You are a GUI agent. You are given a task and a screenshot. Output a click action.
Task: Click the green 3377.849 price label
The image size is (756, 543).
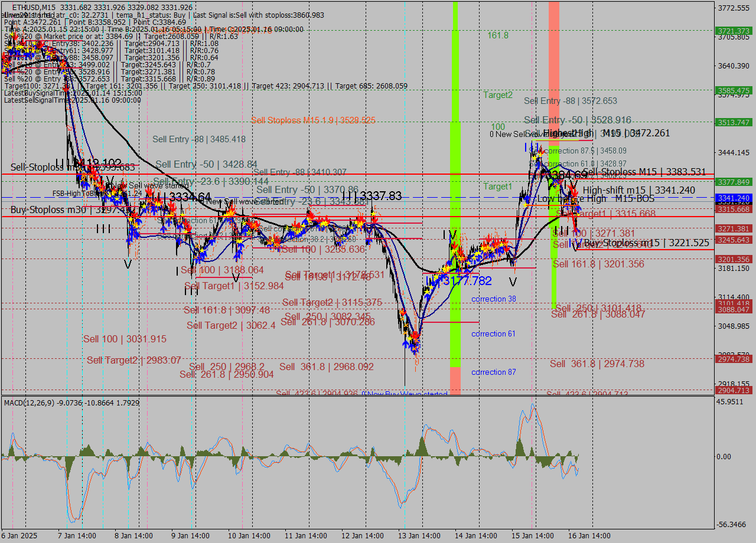click(x=733, y=182)
